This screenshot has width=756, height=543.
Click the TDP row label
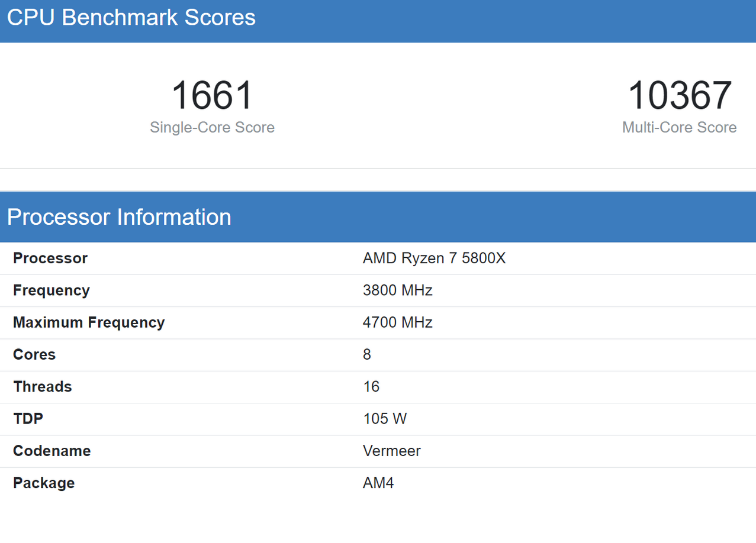click(28, 419)
